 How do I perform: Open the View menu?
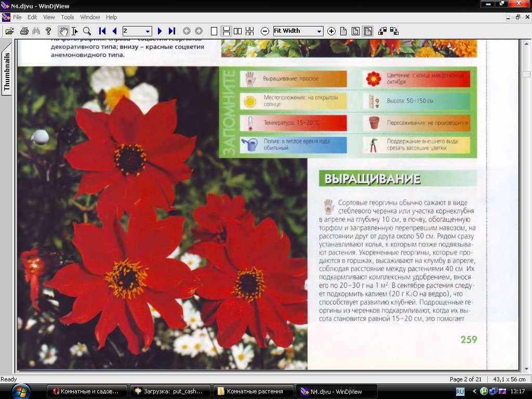[x=49, y=17]
